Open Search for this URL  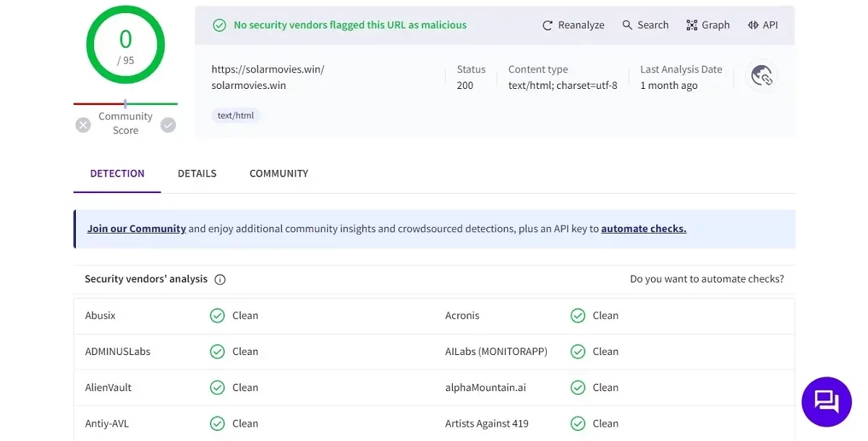[x=645, y=25]
